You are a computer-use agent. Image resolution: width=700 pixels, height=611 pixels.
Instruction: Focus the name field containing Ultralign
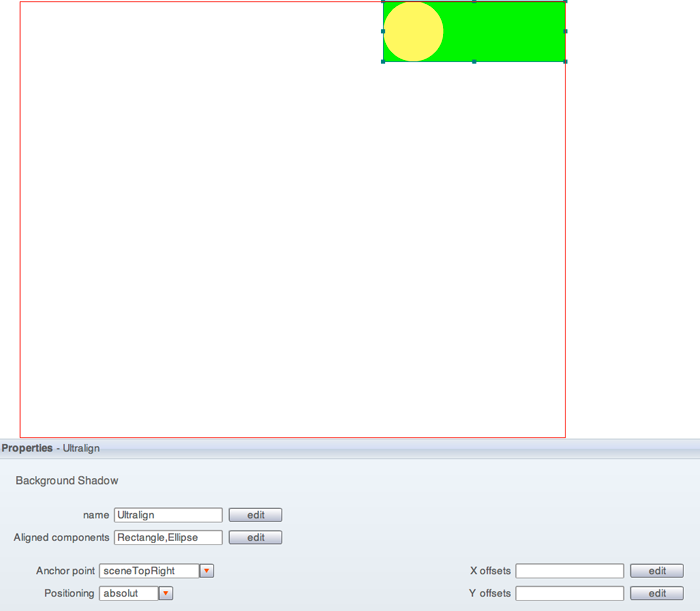click(168, 515)
